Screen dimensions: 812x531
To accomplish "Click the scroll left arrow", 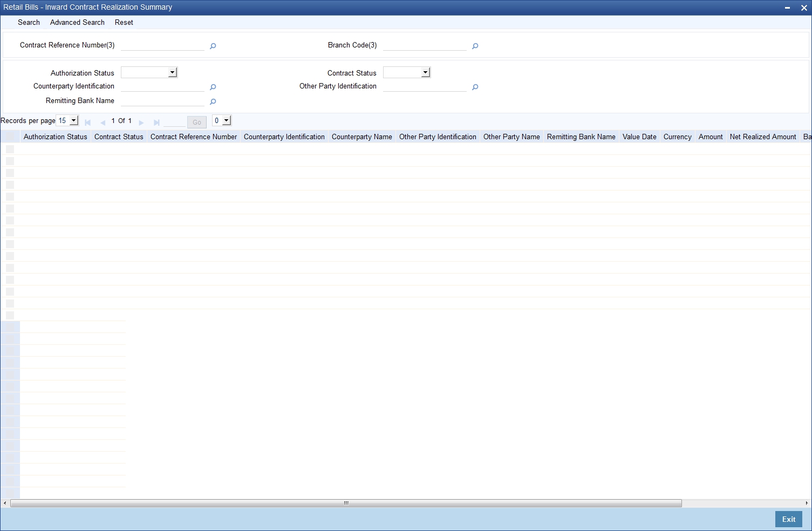I will (5, 503).
